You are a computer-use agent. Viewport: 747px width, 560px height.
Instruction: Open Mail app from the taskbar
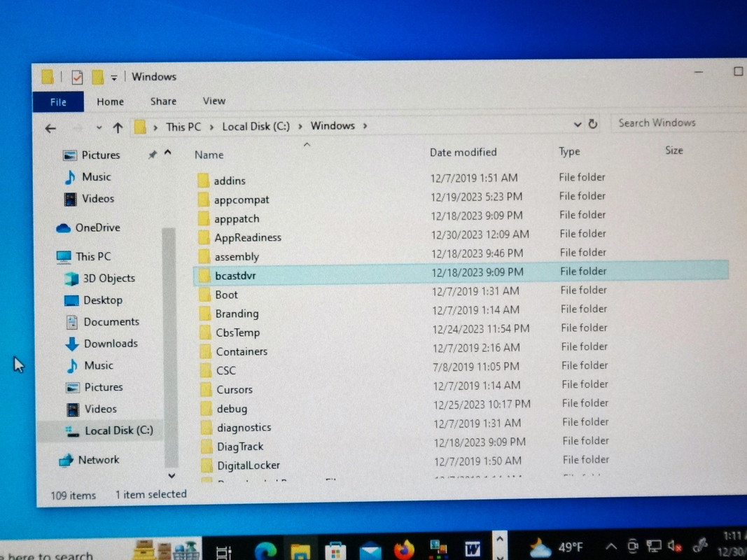click(x=370, y=551)
